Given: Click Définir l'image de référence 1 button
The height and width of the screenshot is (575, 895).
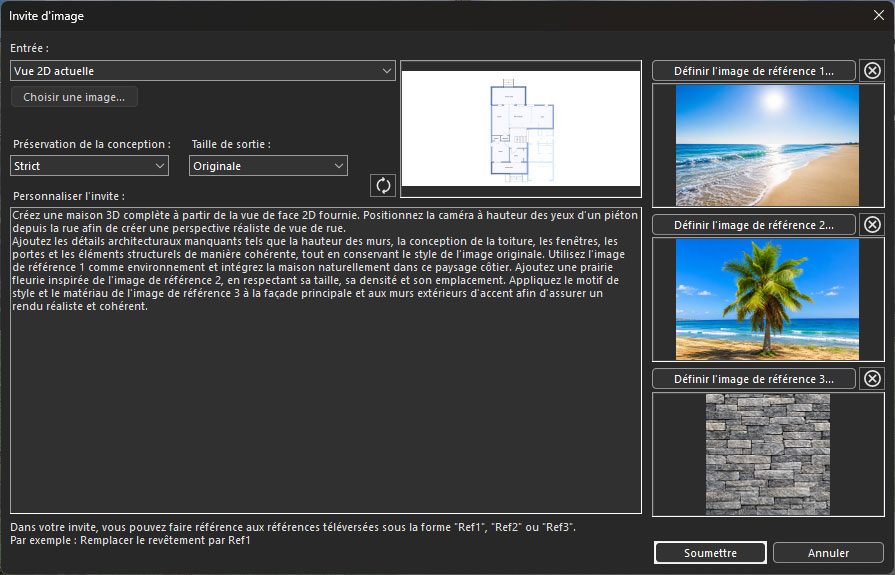Looking at the screenshot, I should click(x=753, y=71).
